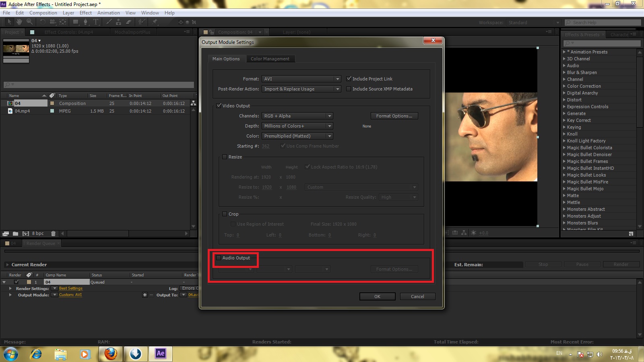Click label color swatch of Composition 04
Screen dimensions: 644x362
coord(52,103)
